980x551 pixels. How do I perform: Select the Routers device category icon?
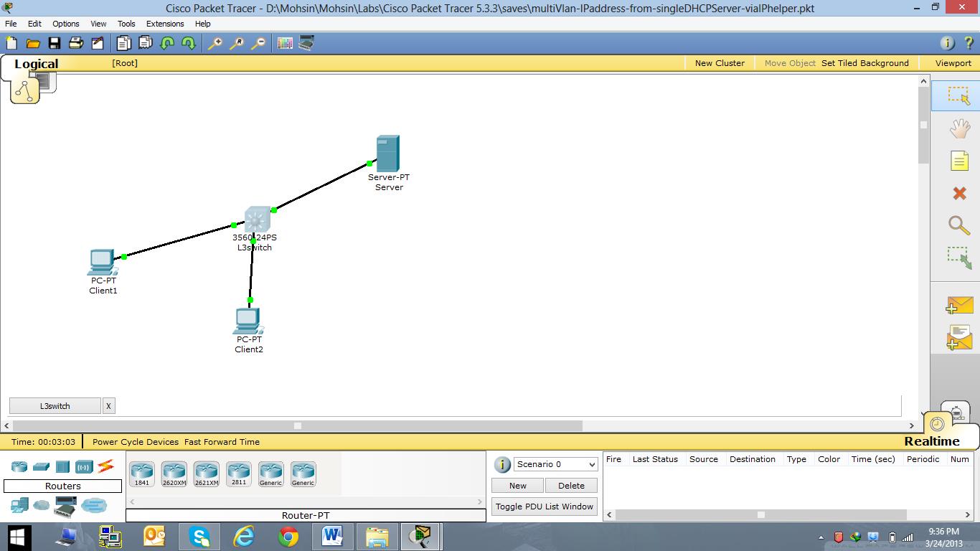[19, 466]
